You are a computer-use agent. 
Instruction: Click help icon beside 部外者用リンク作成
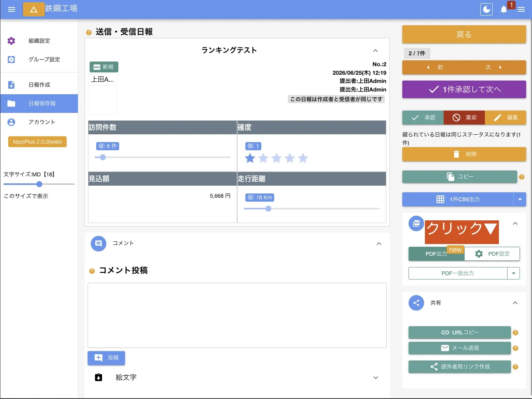tap(516, 367)
